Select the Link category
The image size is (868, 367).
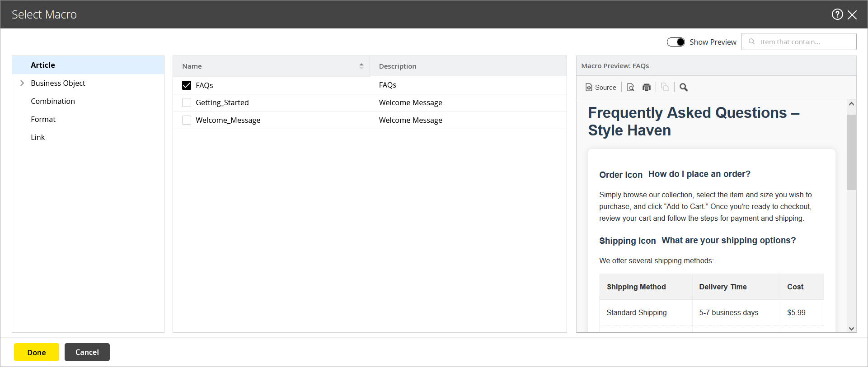38,137
